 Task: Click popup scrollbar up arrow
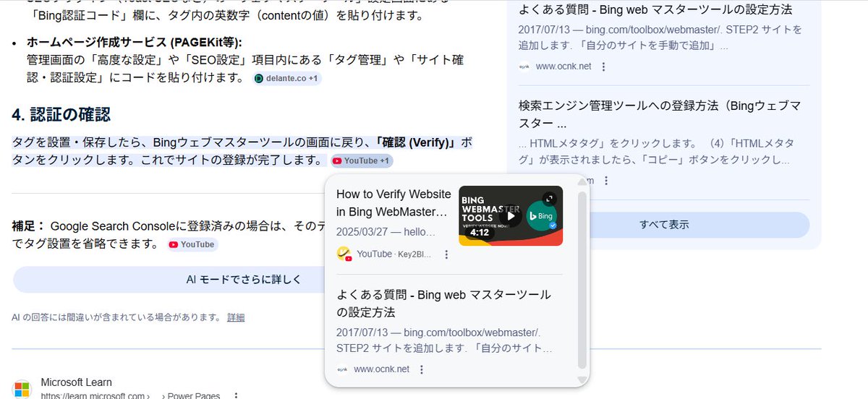582,183
